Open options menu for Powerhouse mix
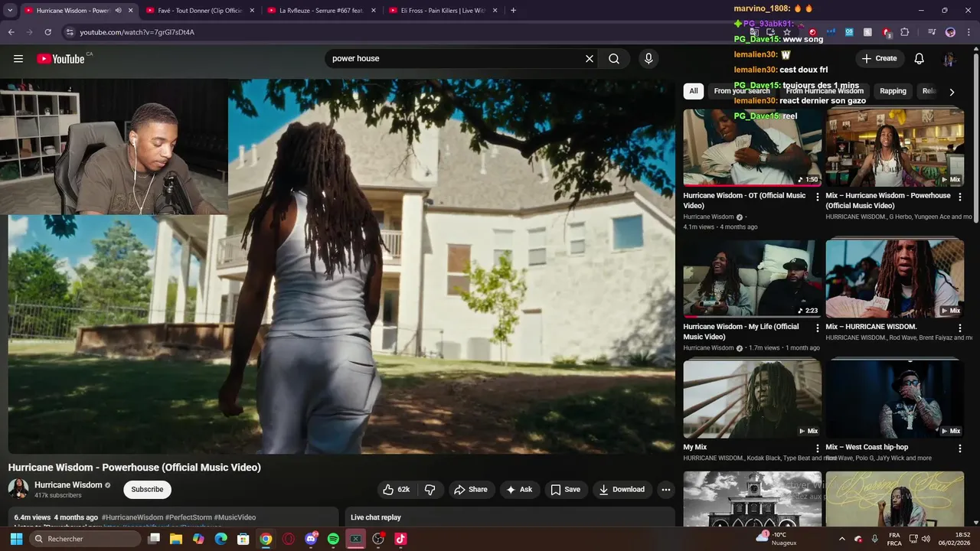Screen dimensions: 980x551 pyautogui.click(x=960, y=197)
